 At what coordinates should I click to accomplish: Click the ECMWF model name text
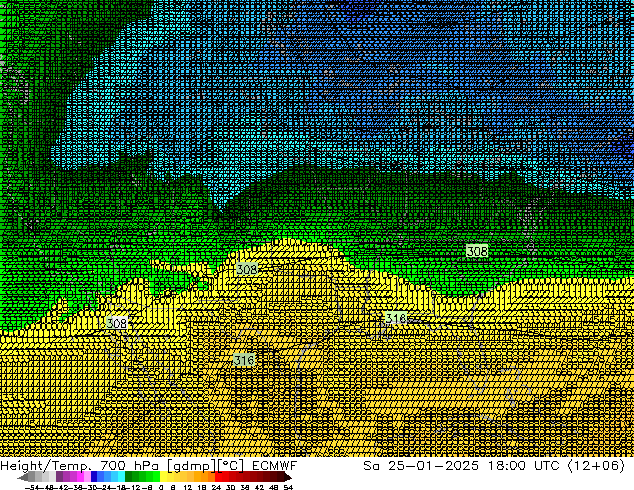275,465
